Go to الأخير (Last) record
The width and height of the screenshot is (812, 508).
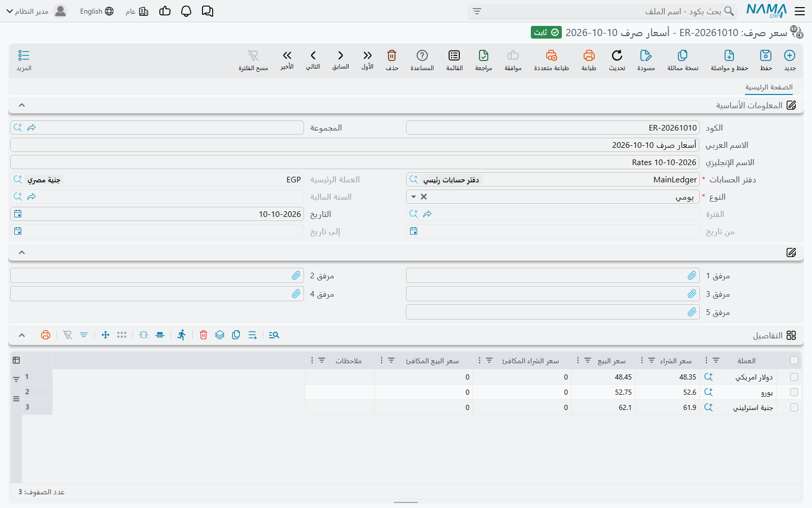(287, 55)
